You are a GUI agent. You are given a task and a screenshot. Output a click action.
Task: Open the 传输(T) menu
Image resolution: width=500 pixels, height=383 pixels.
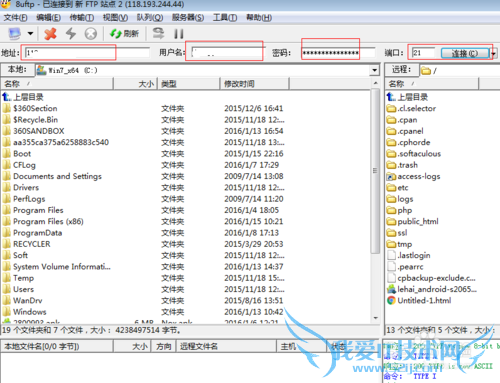81,17
